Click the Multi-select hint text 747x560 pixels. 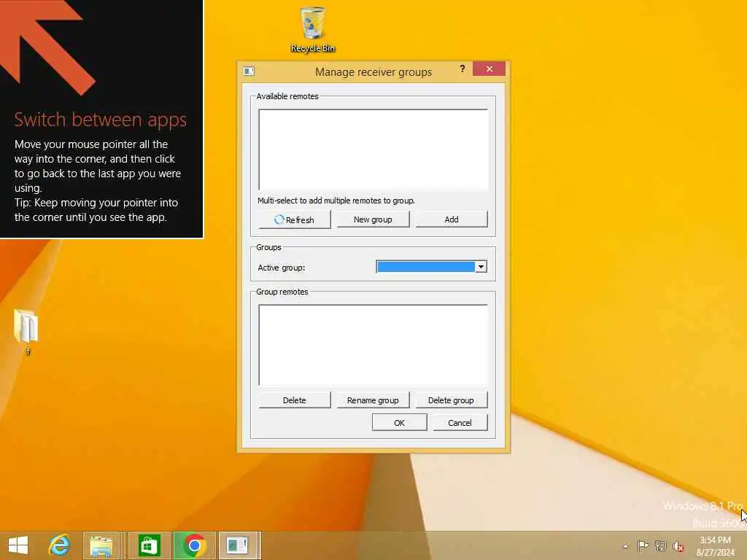coord(336,201)
